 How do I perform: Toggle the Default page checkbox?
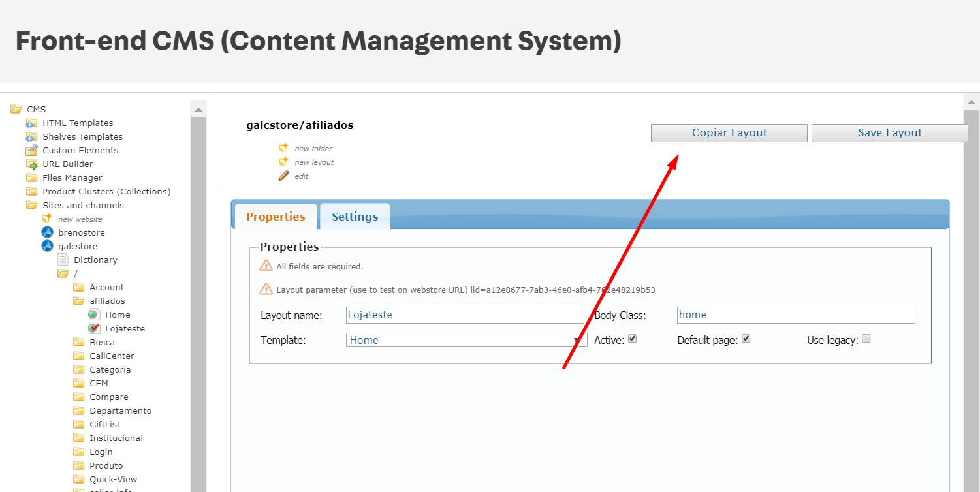tap(746, 339)
